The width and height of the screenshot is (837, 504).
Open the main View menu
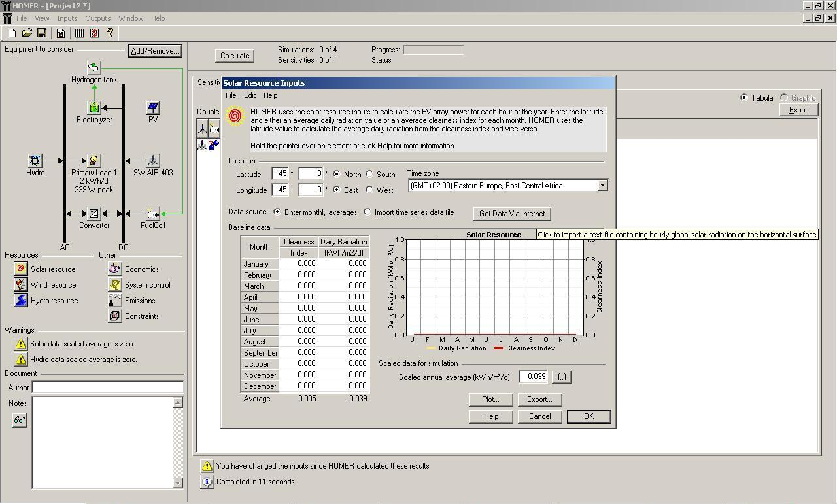42,18
